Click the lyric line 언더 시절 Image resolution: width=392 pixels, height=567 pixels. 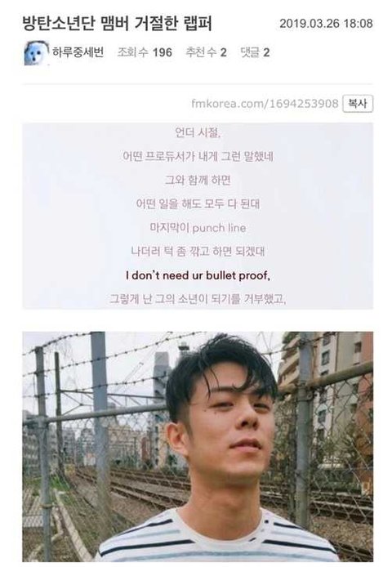pos(198,132)
